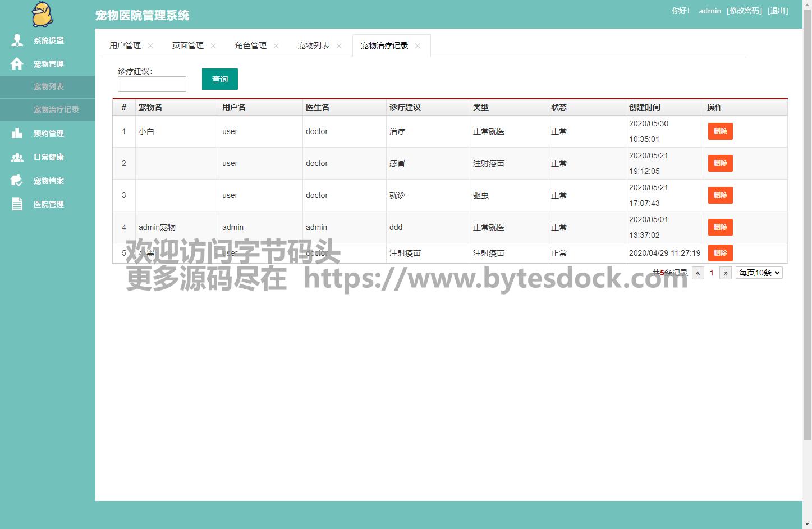
Task: Click the 系统设置 person icon in sidebar
Action: pyautogui.click(x=17, y=40)
